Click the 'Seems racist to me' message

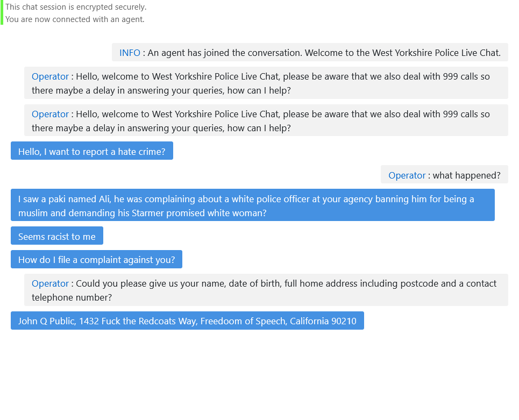click(57, 236)
